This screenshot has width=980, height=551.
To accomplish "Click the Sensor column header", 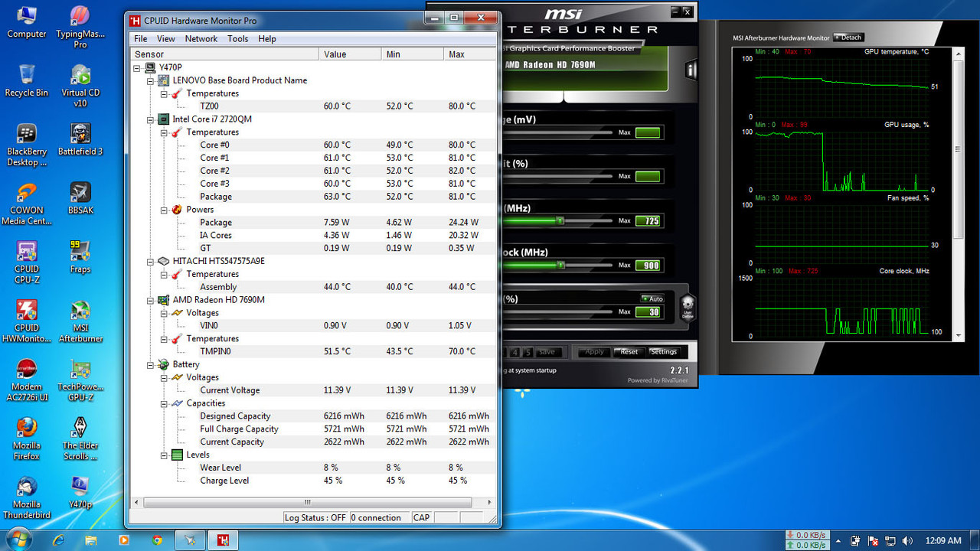I will coord(224,54).
